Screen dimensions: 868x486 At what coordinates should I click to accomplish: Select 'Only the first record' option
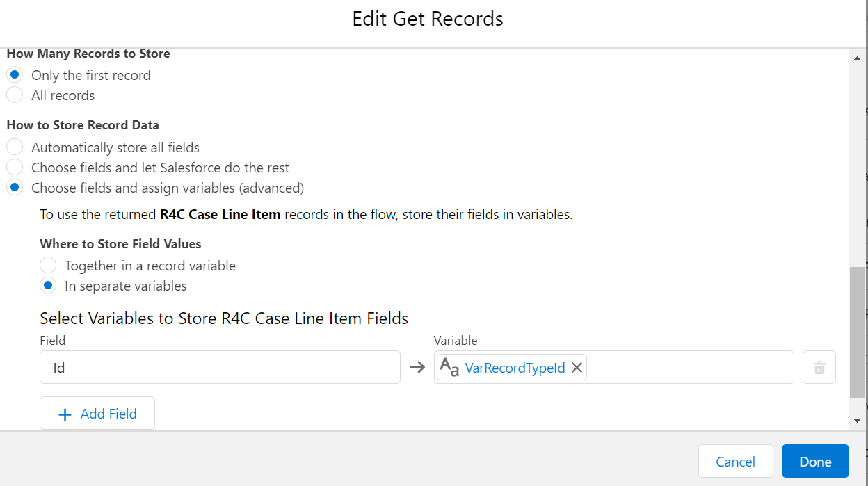[15, 75]
